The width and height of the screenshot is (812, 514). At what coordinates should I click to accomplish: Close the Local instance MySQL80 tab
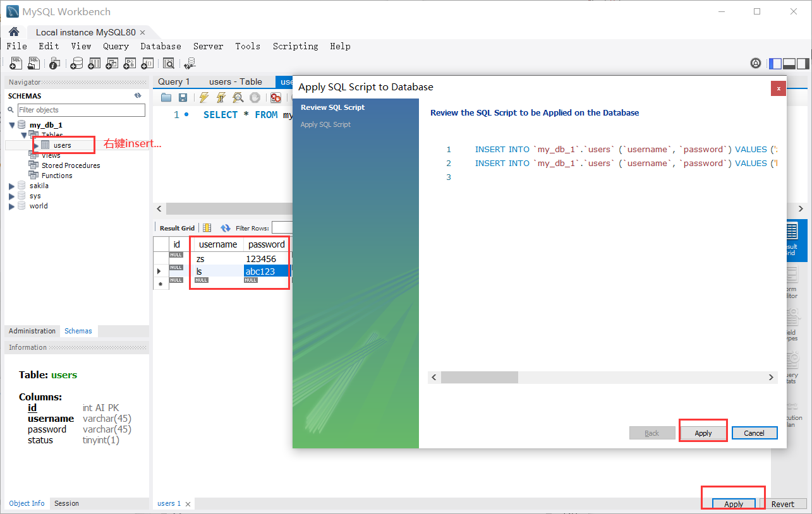click(142, 32)
